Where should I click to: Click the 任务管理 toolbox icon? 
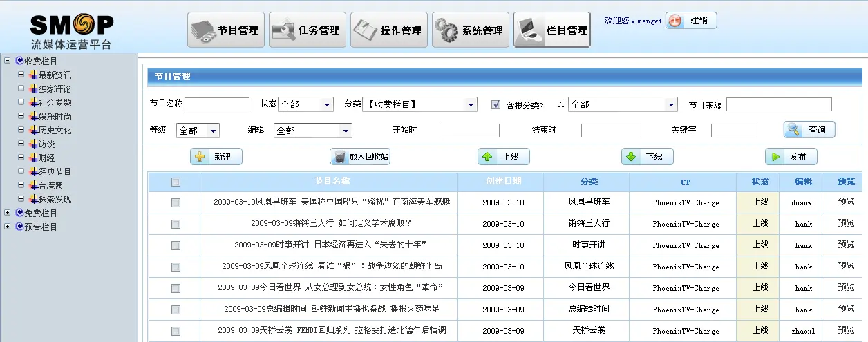pyautogui.click(x=284, y=30)
